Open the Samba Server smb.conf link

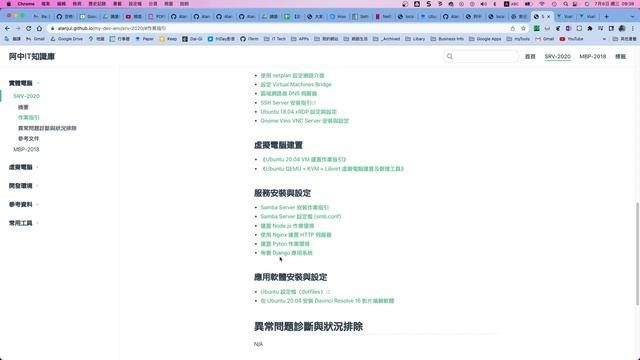click(x=301, y=216)
